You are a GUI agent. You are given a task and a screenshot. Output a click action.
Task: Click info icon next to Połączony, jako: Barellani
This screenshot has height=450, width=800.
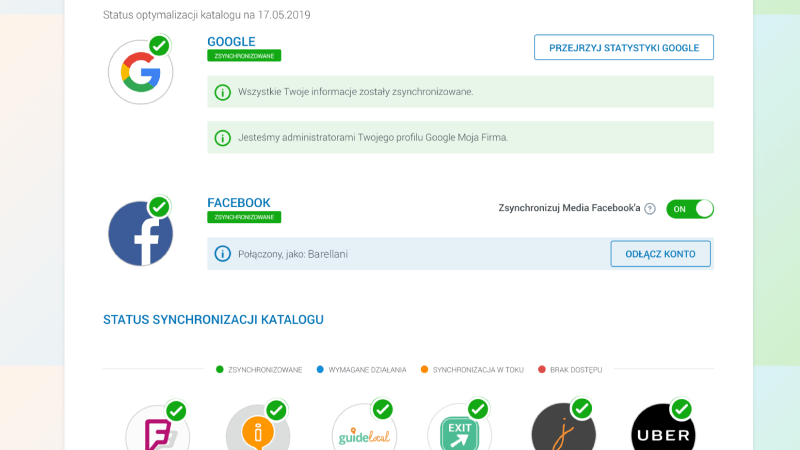tap(222, 254)
